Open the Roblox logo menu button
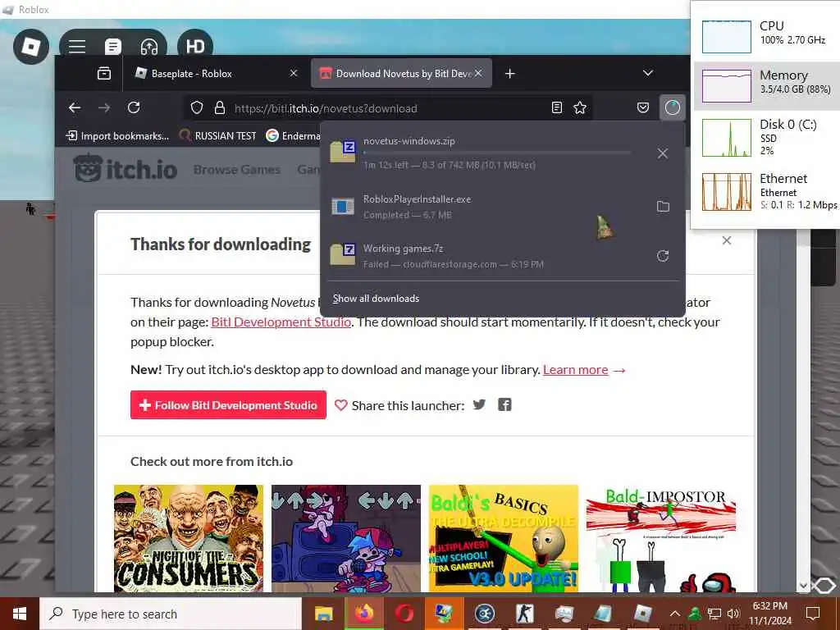 click(x=31, y=47)
